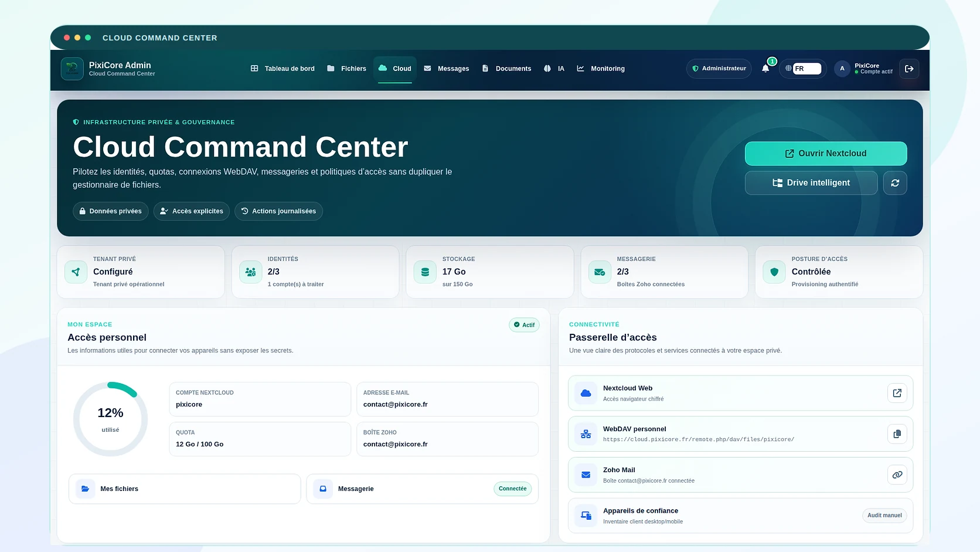Screen dimensions: 980x552
Task: Click 'Tenant privé opérationnel' text
Action: [128, 285]
